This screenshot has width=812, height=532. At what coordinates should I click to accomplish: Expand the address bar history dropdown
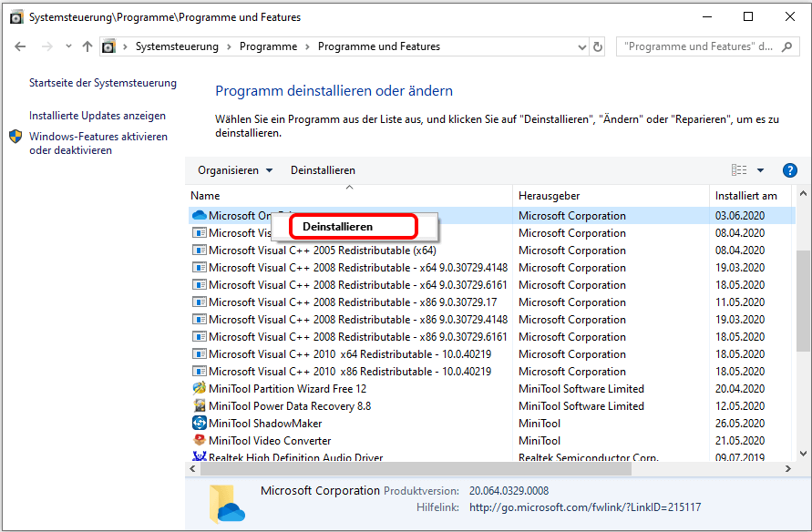tap(582, 47)
